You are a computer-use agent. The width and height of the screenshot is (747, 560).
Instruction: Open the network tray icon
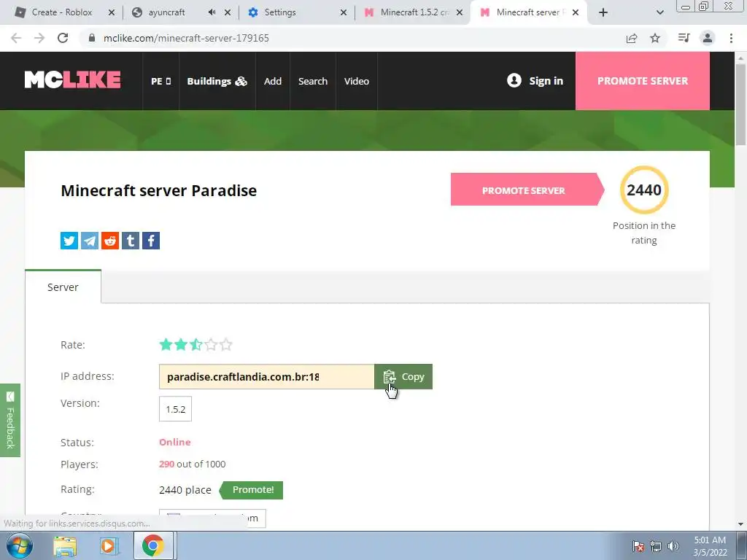tap(656, 546)
